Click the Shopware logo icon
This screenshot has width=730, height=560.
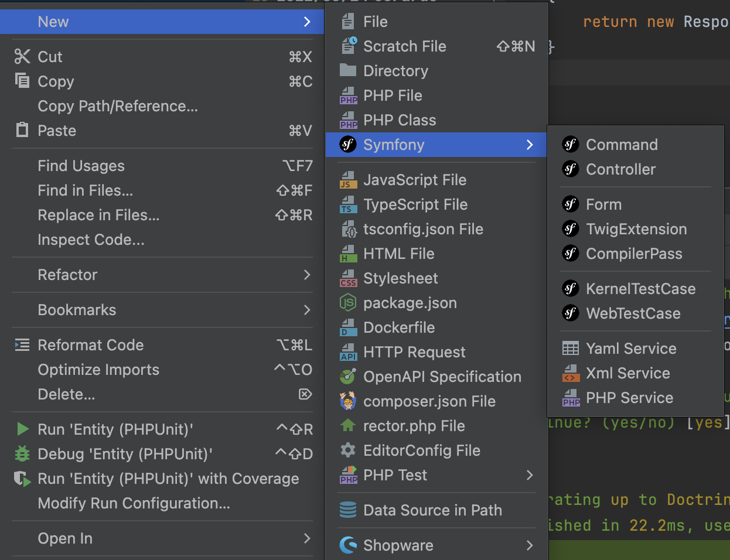(348, 545)
